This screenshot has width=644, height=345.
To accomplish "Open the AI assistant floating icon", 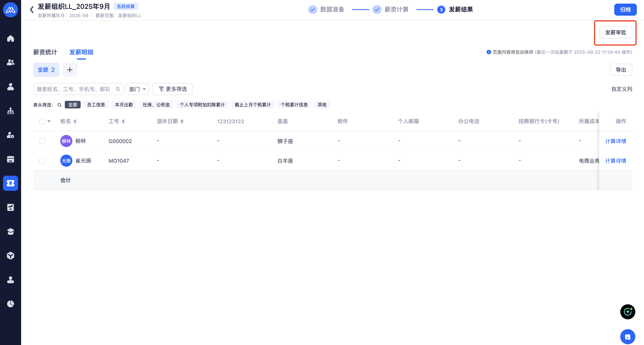I will coord(627,312).
